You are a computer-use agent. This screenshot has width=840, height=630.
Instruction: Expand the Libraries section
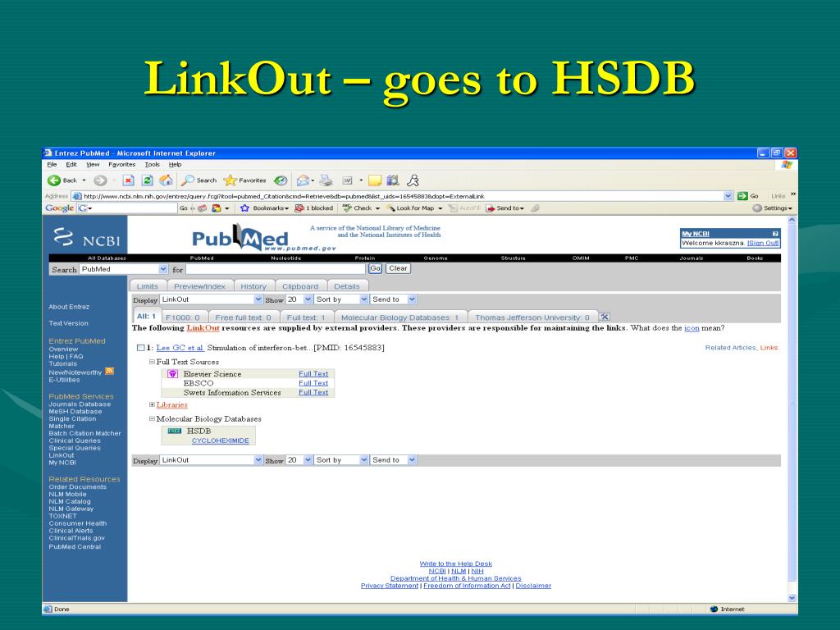(152, 405)
